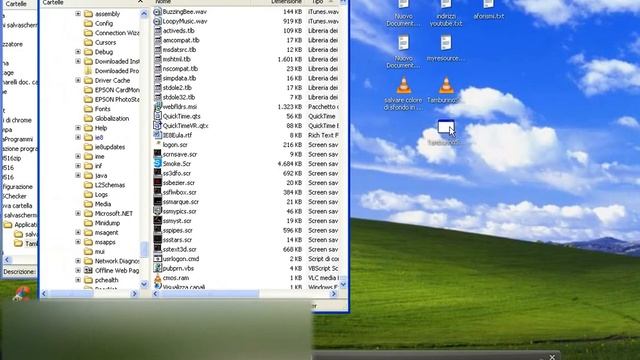Expand the pchealth folder node
640x360 pixels.
[78, 280]
